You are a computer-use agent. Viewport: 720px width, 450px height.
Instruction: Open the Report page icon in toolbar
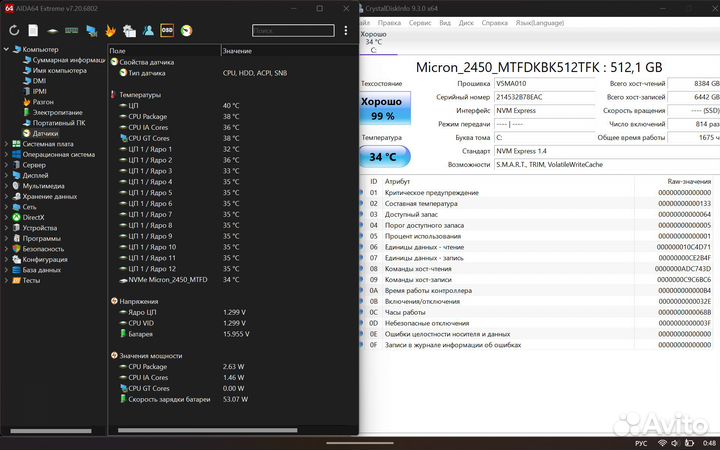tap(33, 30)
